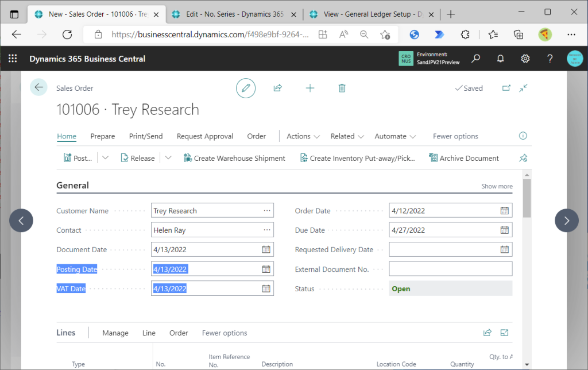The height and width of the screenshot is (370, 588).
Task: Expand the Release split-button dropdown arrow
Action: click(168, 158)
